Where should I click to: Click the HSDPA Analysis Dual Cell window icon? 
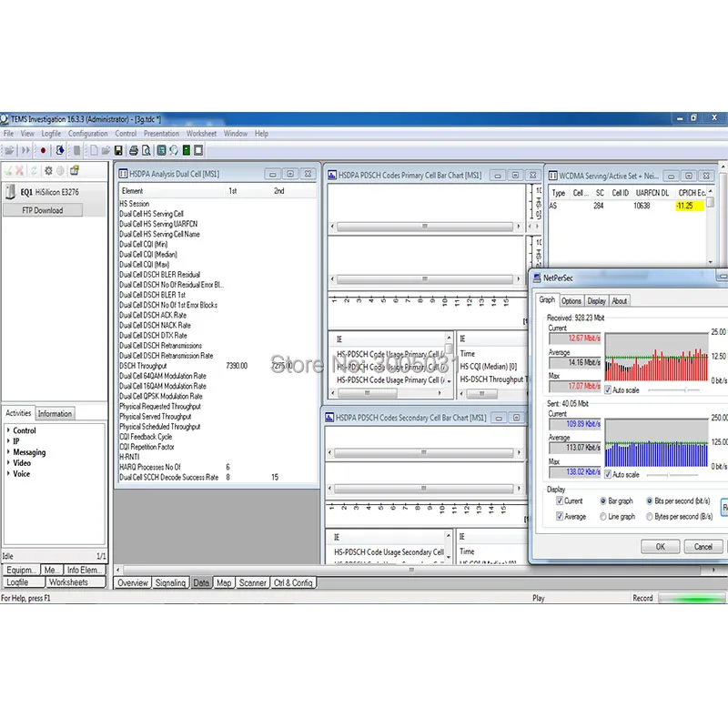pyautogui.click(x=123, y=174)
